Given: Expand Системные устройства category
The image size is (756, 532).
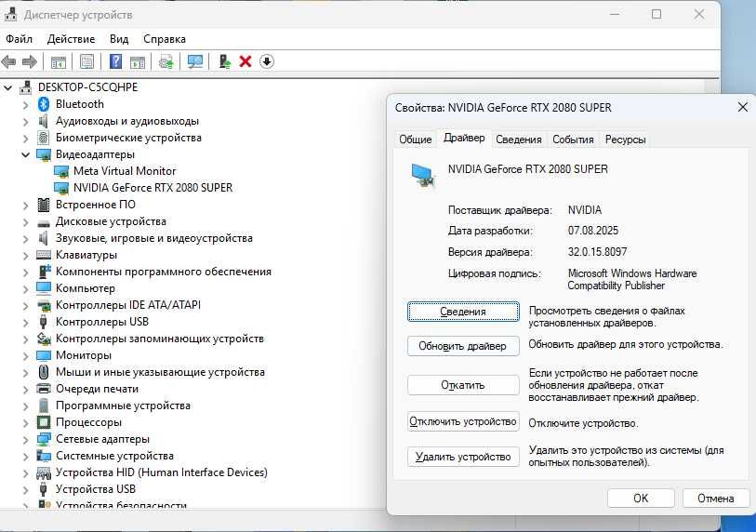Looking at the screenshot, I should (x=25, y=457).
